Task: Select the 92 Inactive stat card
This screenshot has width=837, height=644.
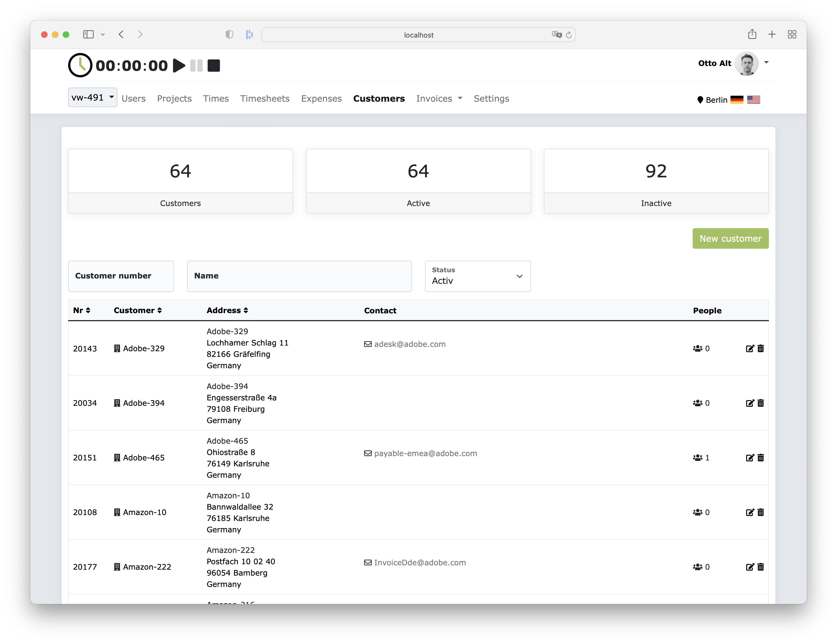Action: tap(656, 181)
